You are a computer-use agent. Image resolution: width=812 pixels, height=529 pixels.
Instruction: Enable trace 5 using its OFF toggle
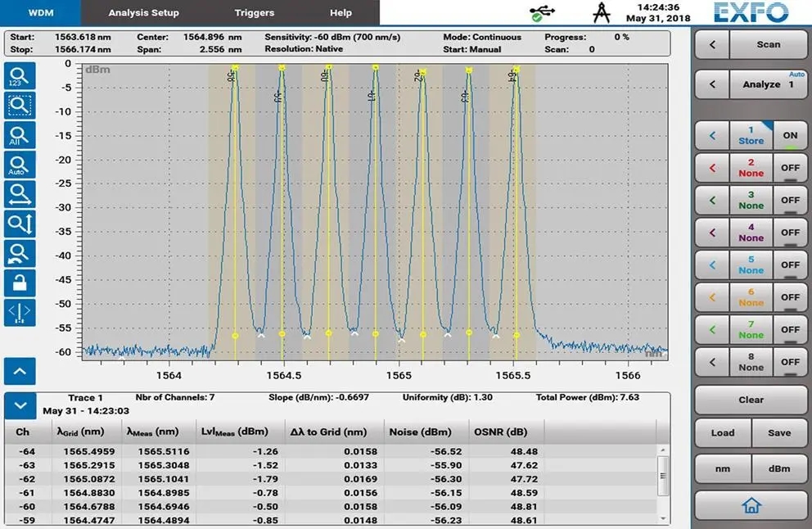coord(790,265)
